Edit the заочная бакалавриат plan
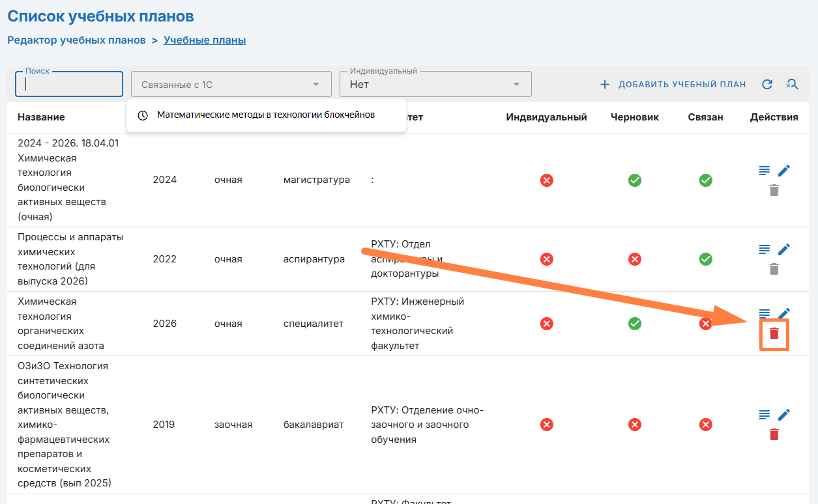818x504 pixels. pyautogui.click(x=783, y=415)
